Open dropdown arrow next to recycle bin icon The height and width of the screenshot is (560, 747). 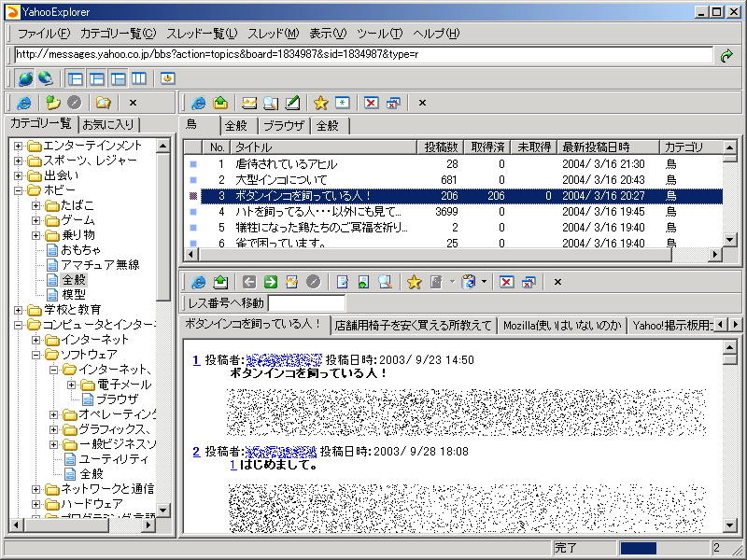[x=484, y=282]
